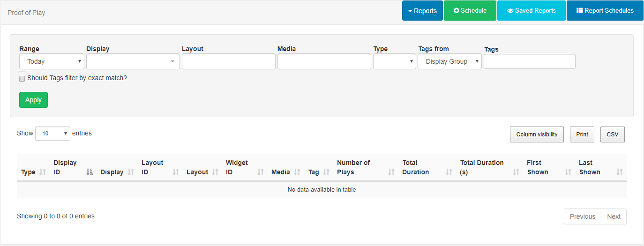Click into the Layout filter field

[228, 61]
